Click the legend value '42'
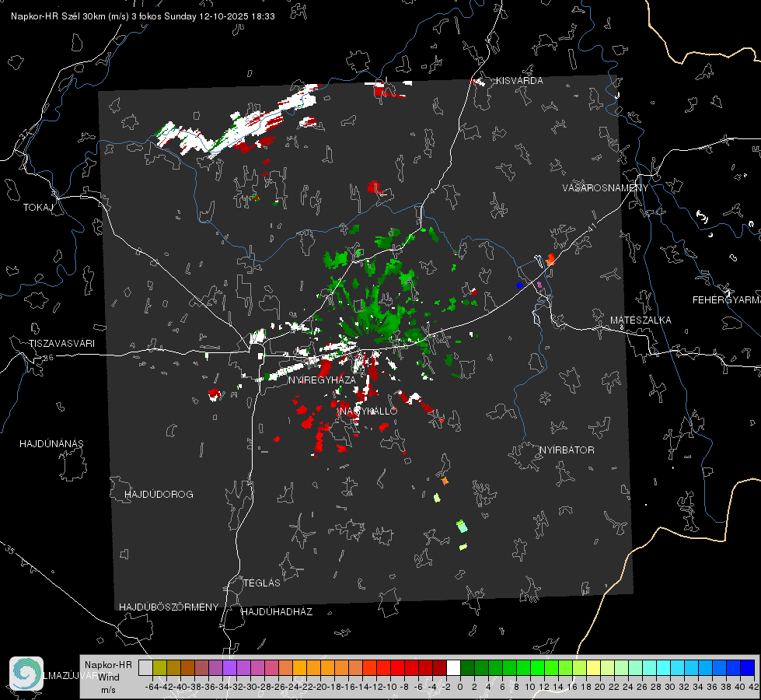 [754, 687]
